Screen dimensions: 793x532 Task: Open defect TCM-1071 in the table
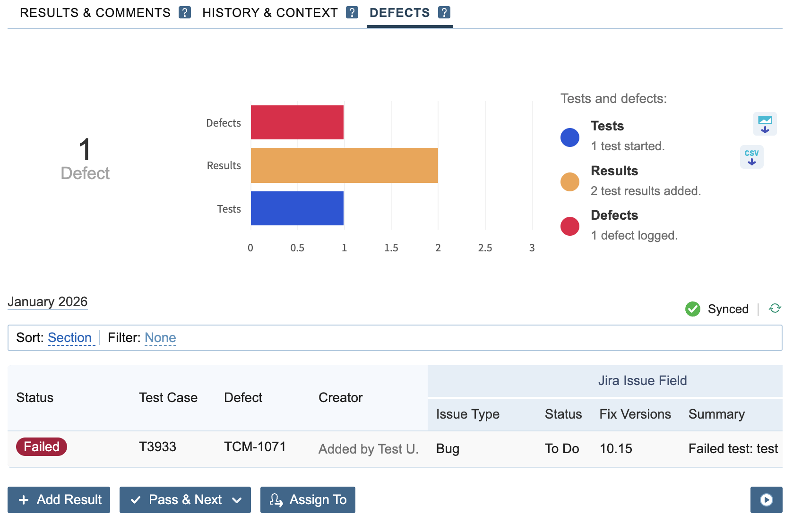coord(255,447)
